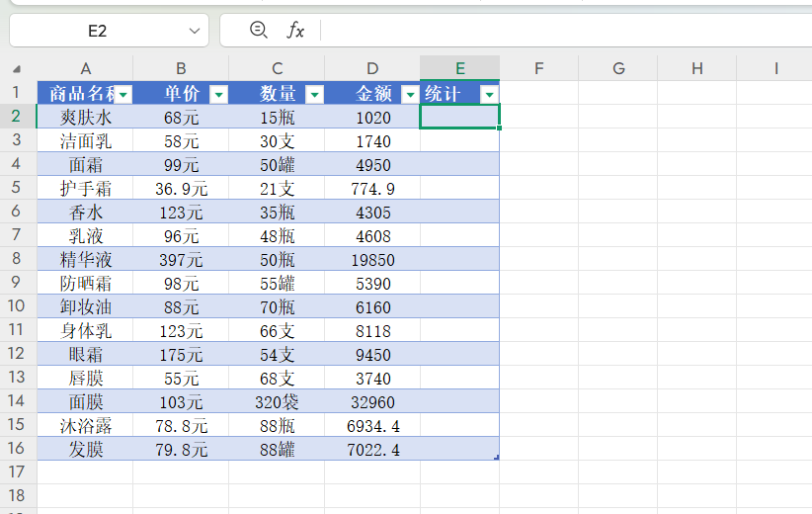
Task: Click the fx insert function icon
Action: click(295, 31)
